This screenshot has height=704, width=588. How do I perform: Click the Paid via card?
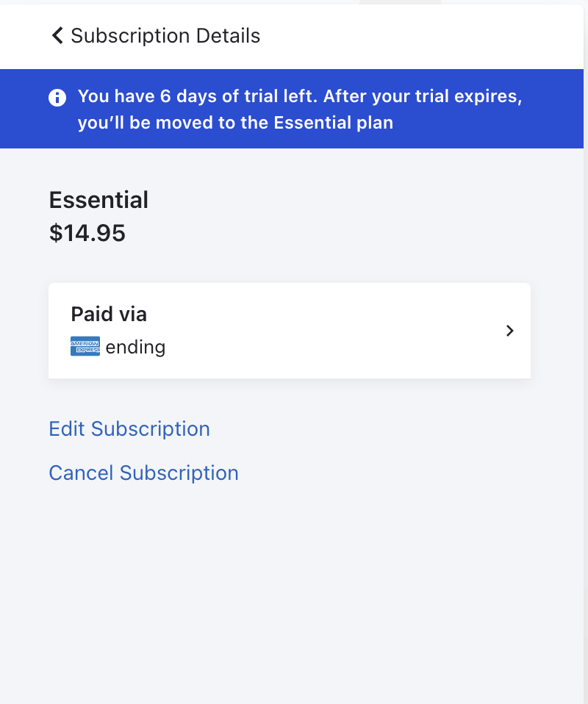point(290,331)
